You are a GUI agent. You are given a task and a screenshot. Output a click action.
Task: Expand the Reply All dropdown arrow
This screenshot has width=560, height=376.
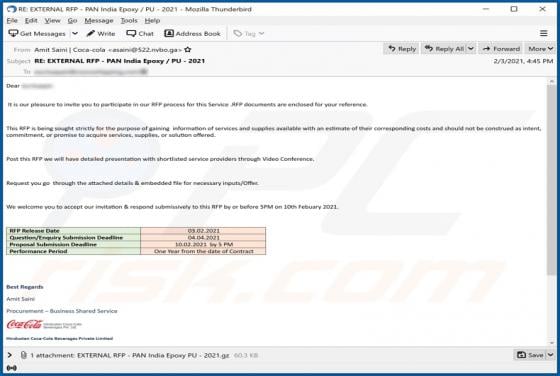click(471, 49)
